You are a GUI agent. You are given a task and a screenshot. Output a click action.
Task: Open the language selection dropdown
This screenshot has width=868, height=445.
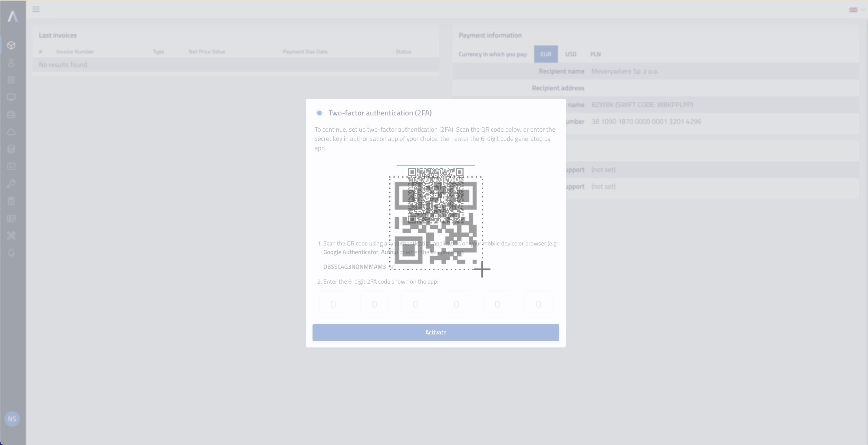pyautogui.click(x=856, y=9)
